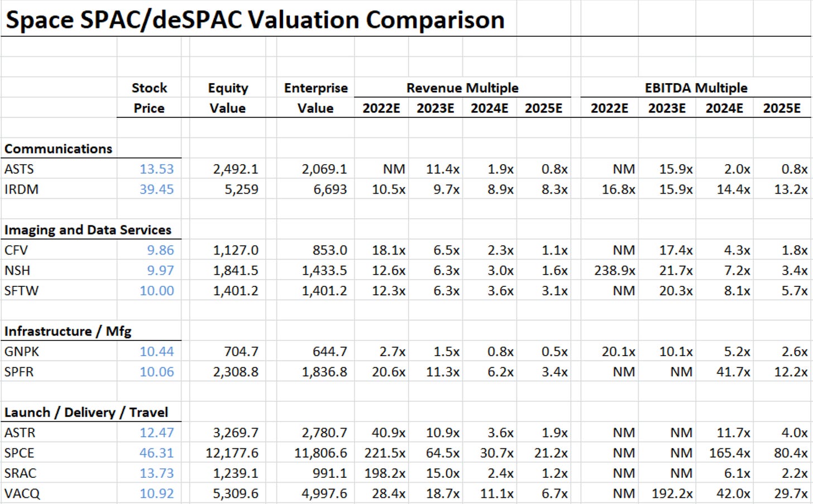Click the SFTW ticker cell
This screenshot has width=813, height=504.
(21, 291)
